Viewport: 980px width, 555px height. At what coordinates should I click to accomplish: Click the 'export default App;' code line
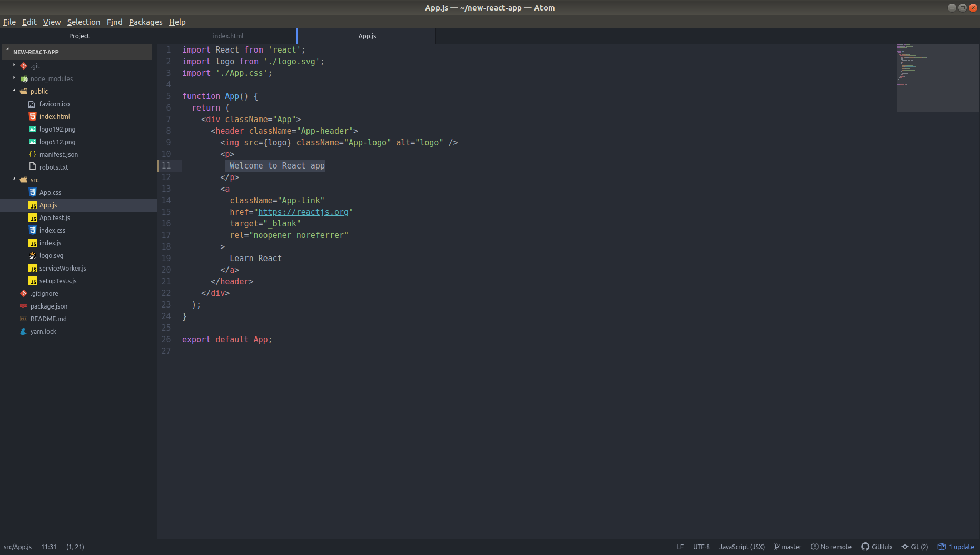[227, 339]
